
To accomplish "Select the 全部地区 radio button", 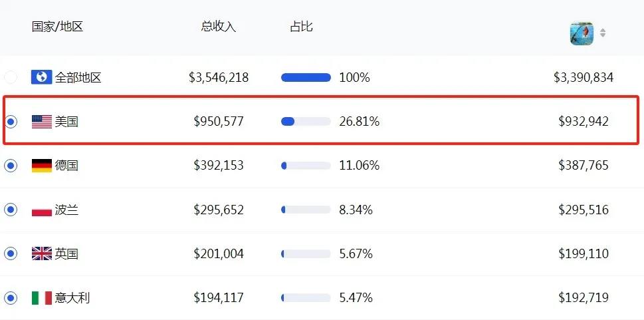I will click(10, 77).
